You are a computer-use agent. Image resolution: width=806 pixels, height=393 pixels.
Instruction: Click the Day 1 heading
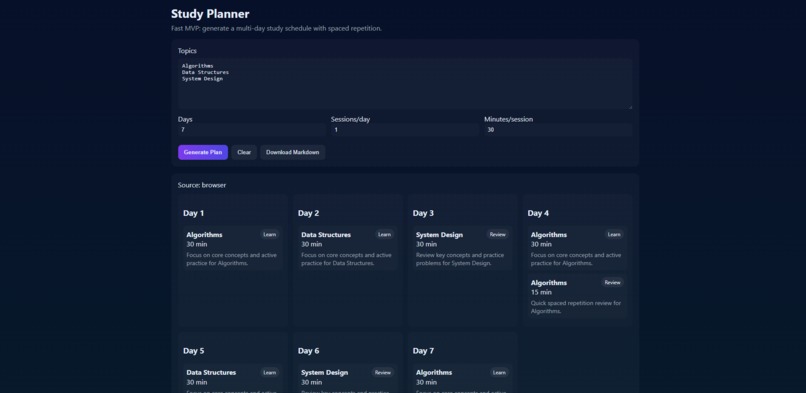click(193, 213)
